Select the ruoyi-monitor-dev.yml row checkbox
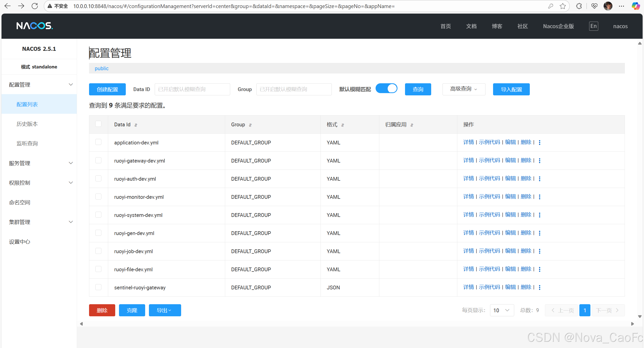This screenshot has width=644, height=348. tap(98, 196)
